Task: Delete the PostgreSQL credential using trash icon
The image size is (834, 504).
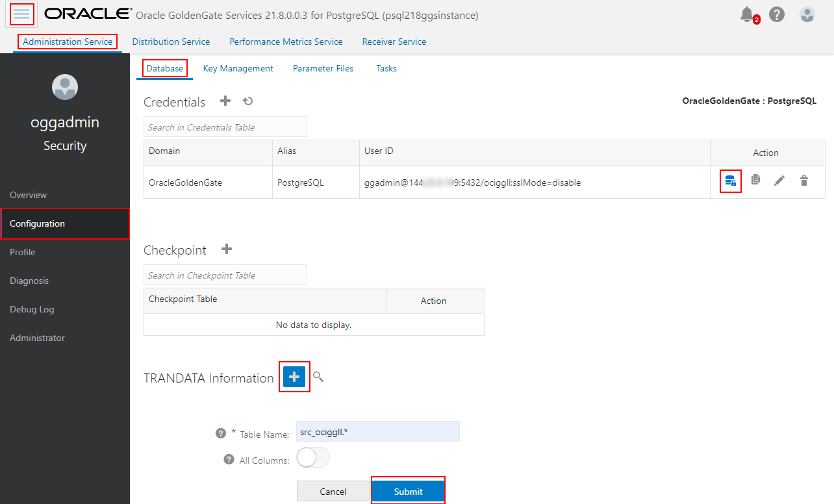Action: click(804, 181)
